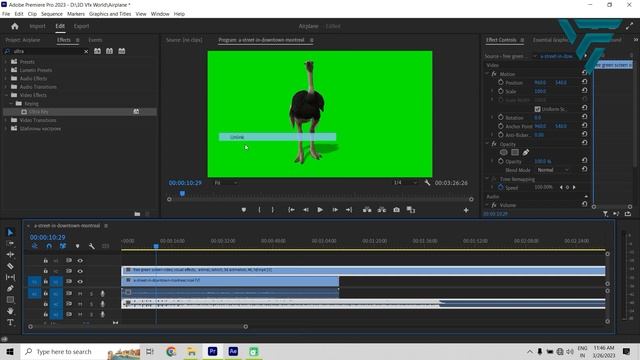This screenshot has width=640, height=360.
Task: Toggle Uniform Scale checkbox
Action: point(538,109)
